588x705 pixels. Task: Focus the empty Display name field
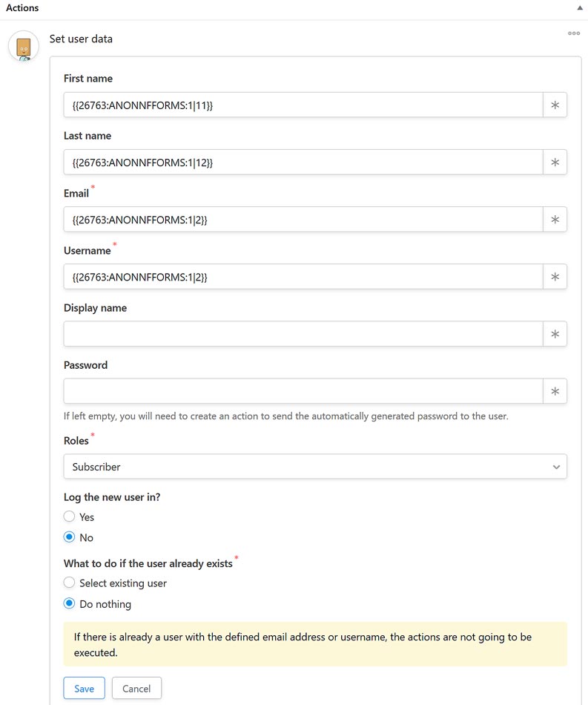[x=303, y=334]
